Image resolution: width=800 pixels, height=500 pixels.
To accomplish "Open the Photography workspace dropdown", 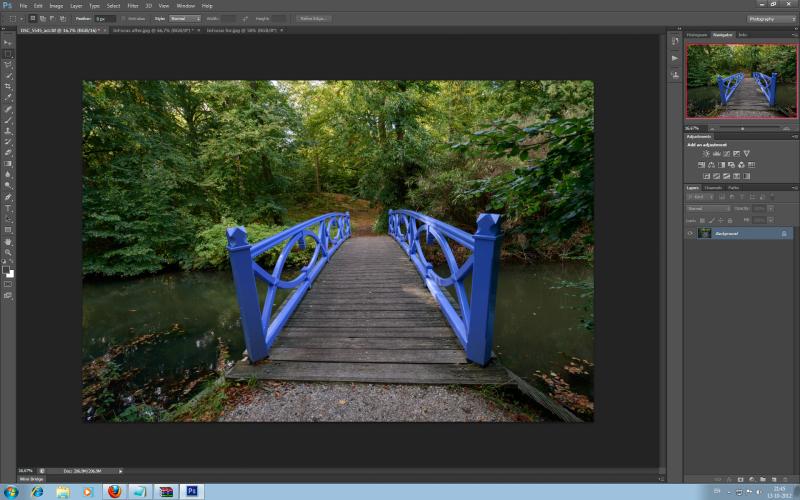I will click(x=772, y=19).
